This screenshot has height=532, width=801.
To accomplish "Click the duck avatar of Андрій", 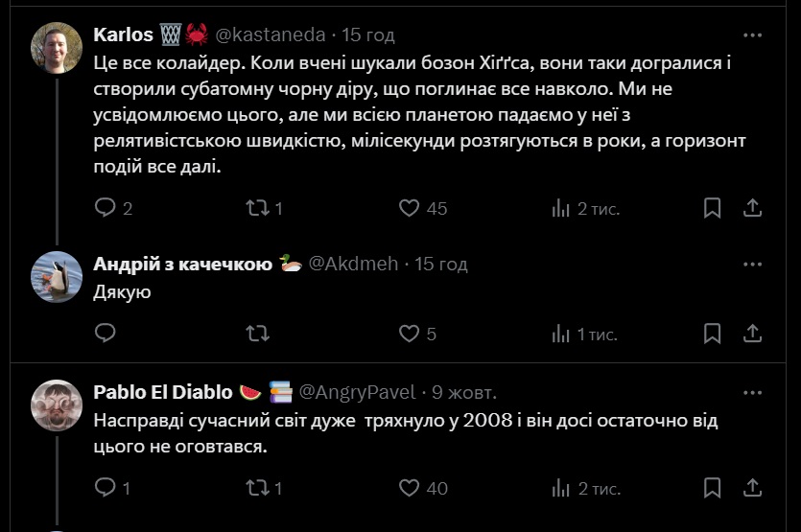I will click(57, 274).
